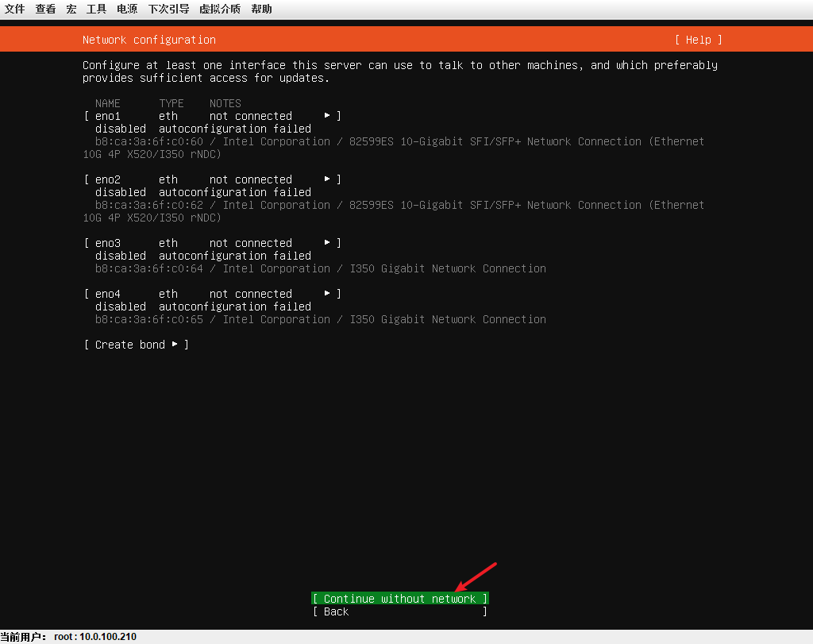Image resolution: width=813 pixels, height=644 pixels.
Task: Choose Continue without network
Action: coord(400,599)
